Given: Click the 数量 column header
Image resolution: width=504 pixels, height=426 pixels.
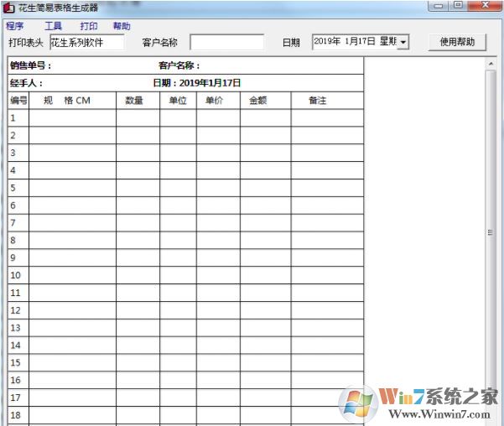Looking at the screenshot, I should coord(138,101).
